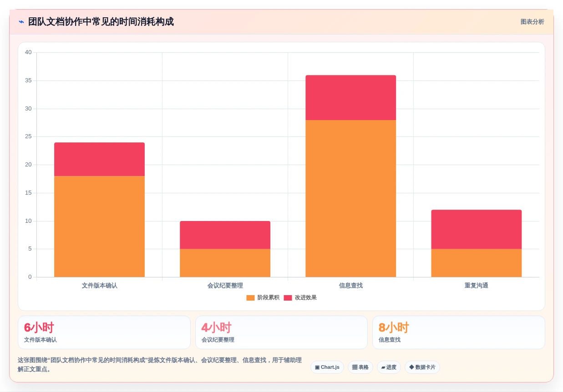This screenshot has height=392, width=563.
Task: Select the orange segment of 重复沟通 bar
Action: pos(476,263)
